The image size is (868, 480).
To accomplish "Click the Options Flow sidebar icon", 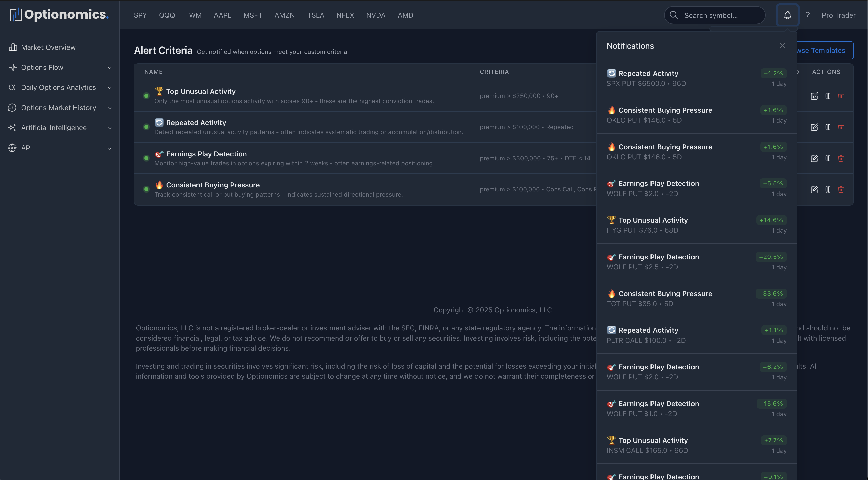I will click(13, 67).
